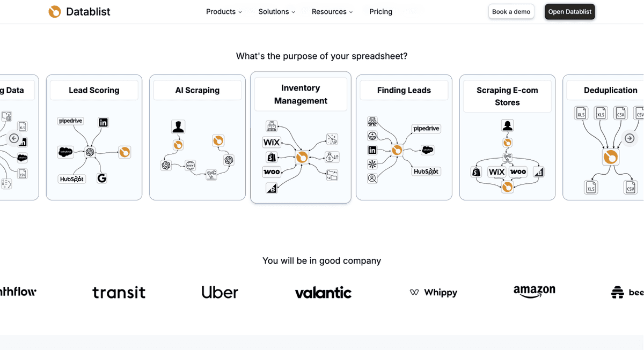Click LinkedIn icon in Lead Scoring card
This screenshot has height=350, width=644.
click(103, 122)
